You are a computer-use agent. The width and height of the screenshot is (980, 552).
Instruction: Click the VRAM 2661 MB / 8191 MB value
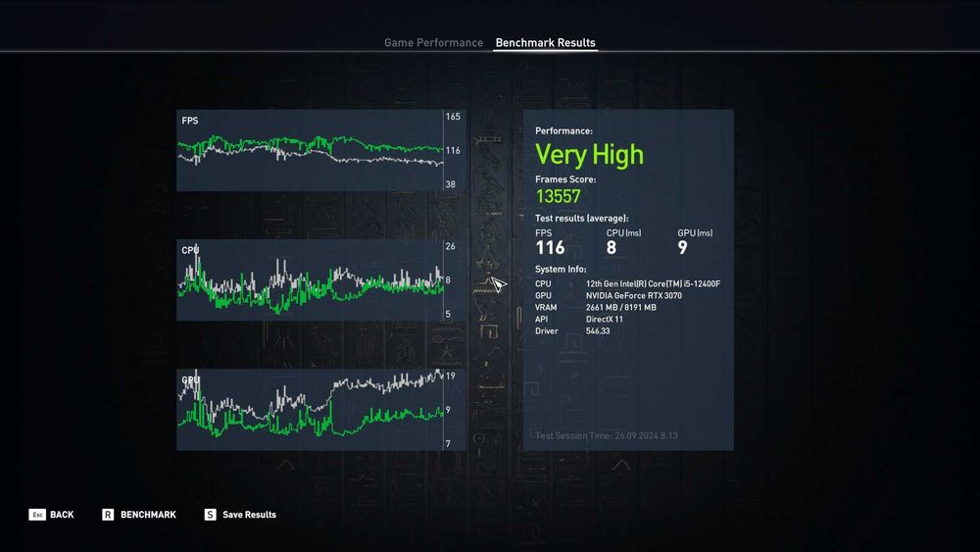[x=620, y=308]
